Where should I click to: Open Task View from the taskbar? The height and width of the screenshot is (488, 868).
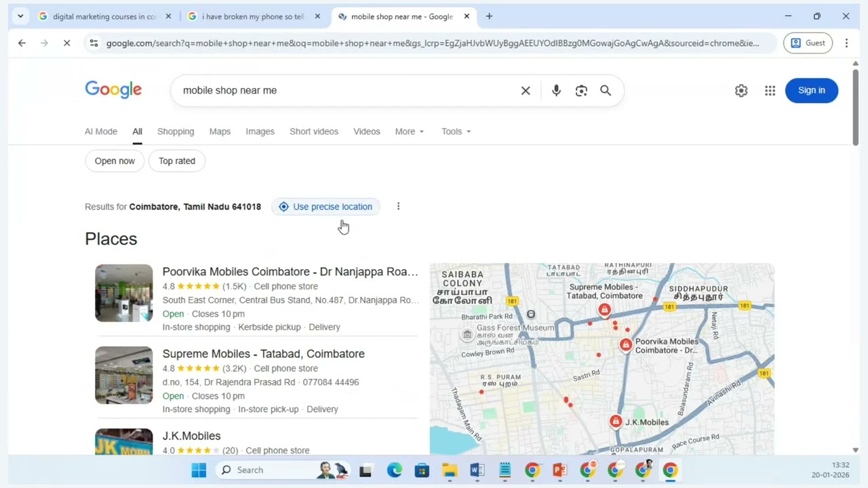pos(366,470)
